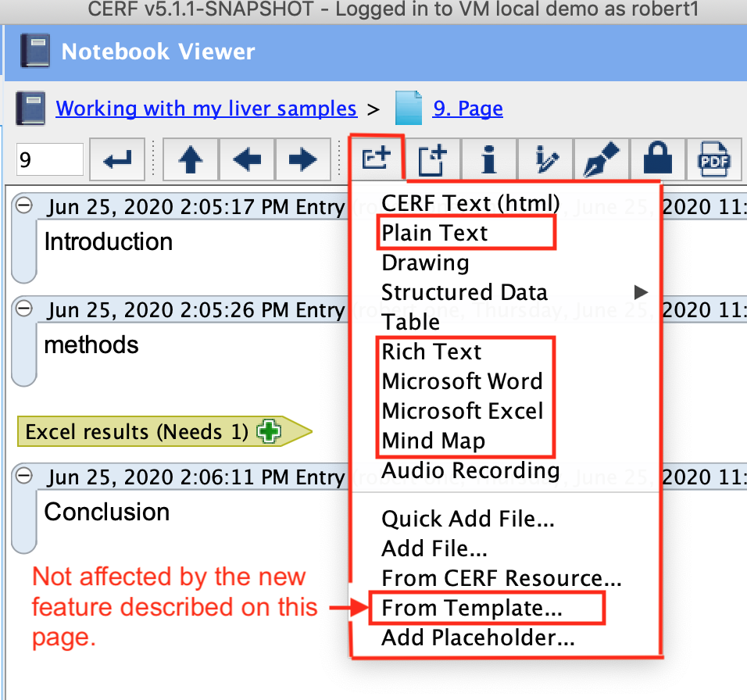Open the 9. Page breadcrumb link
Screen dimensions: 747x700
(467, 109)
